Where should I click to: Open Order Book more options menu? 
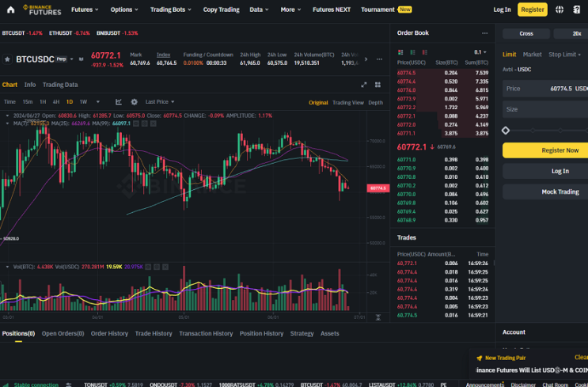click(x=485, y=33)
